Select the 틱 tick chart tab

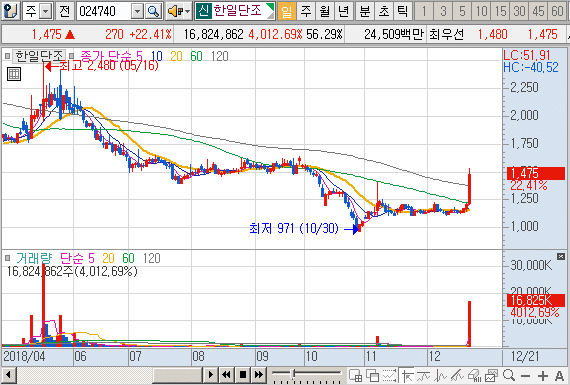pos(402,11)
